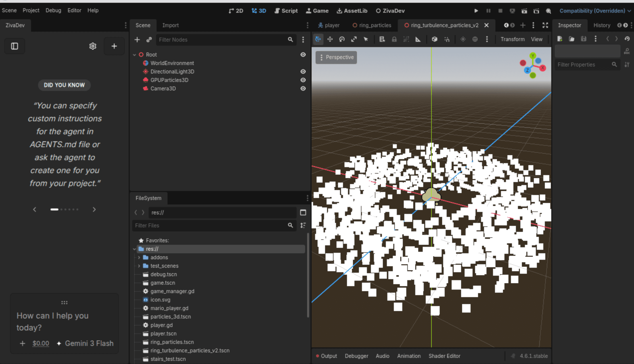Toggle GPUParticles3D visibility eye

pyautogui.click(x=303, y=80)
